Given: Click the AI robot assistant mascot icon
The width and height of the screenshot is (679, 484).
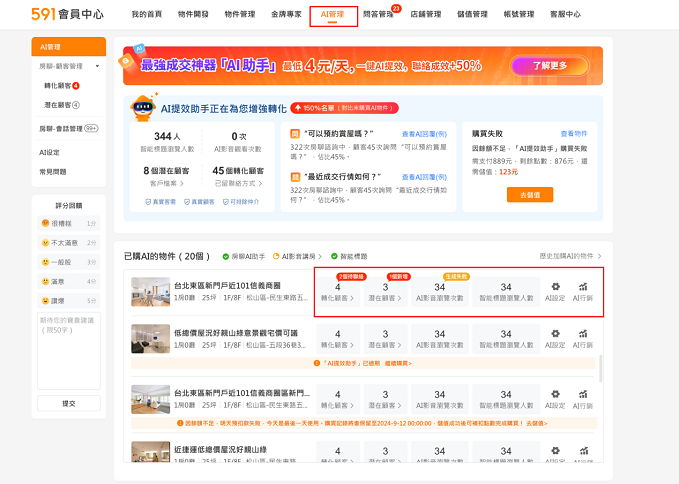Looking at the screenshot, I should click(x=143, y=108).
